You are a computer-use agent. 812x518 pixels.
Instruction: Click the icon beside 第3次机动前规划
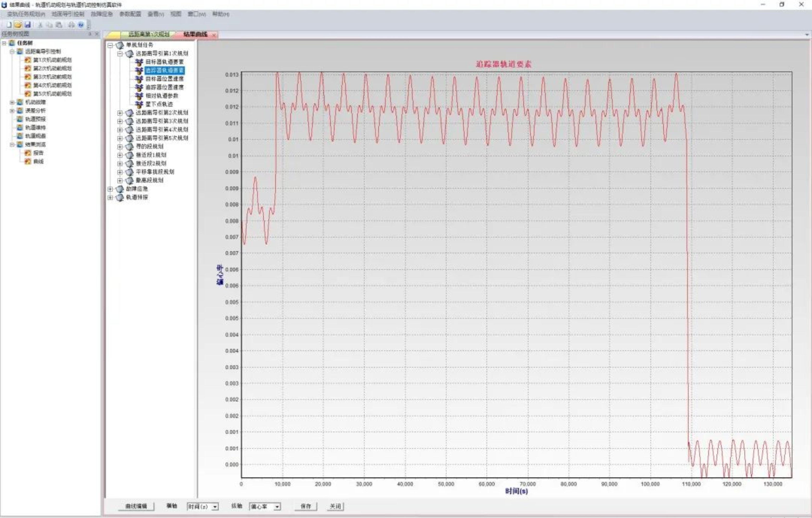[28, 77]
